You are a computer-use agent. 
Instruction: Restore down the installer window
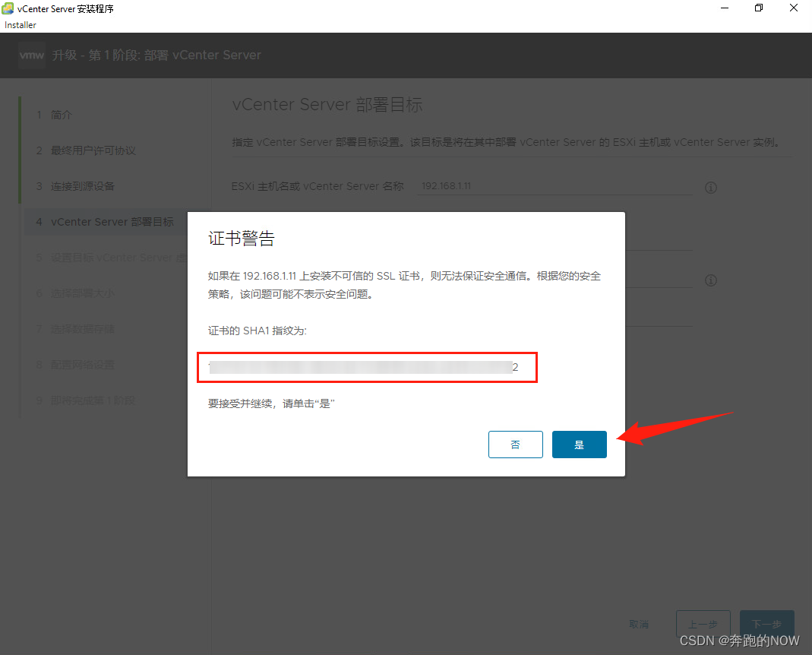pos(759,8)
